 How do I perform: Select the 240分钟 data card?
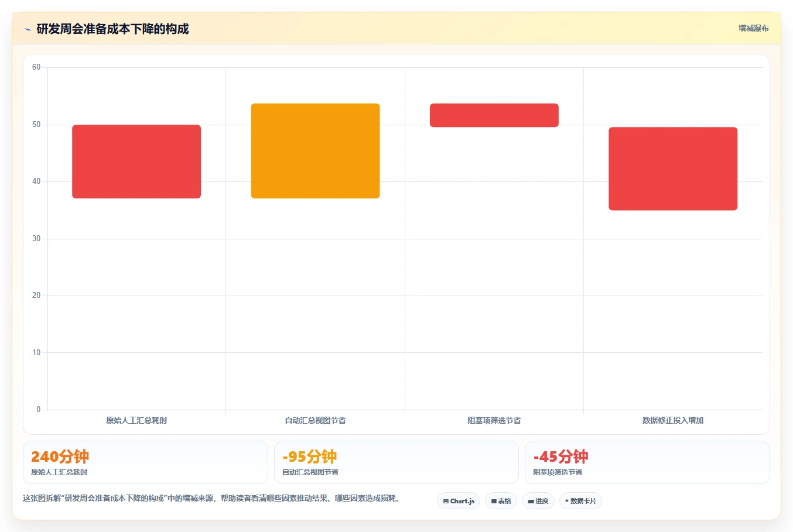145,462
